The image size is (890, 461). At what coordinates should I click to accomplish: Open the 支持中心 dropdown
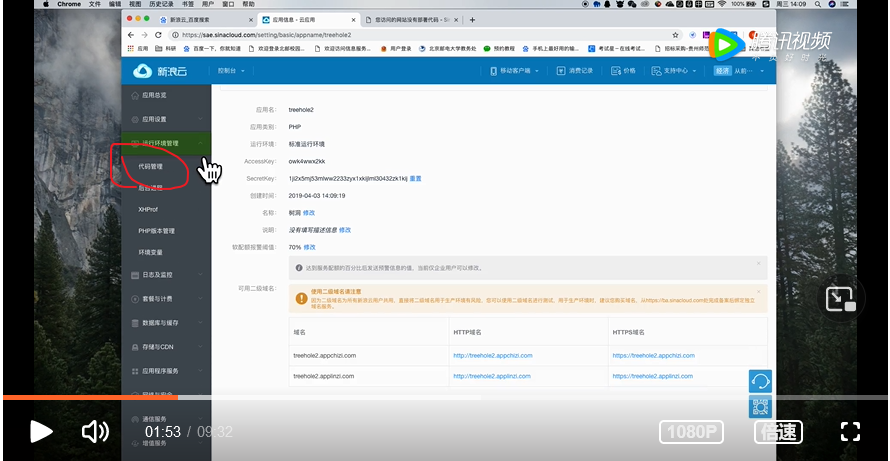[x=673, y=71]
